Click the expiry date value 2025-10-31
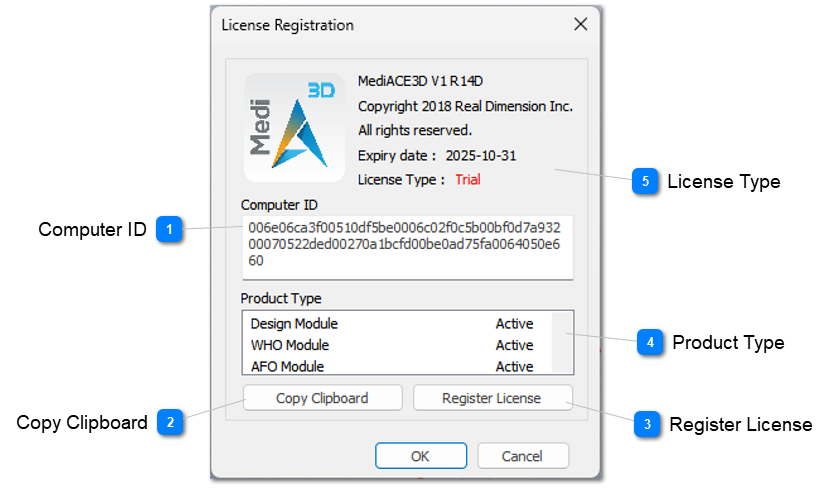The width and height of the screenshot is (833, 488). (x=481, y=156)
